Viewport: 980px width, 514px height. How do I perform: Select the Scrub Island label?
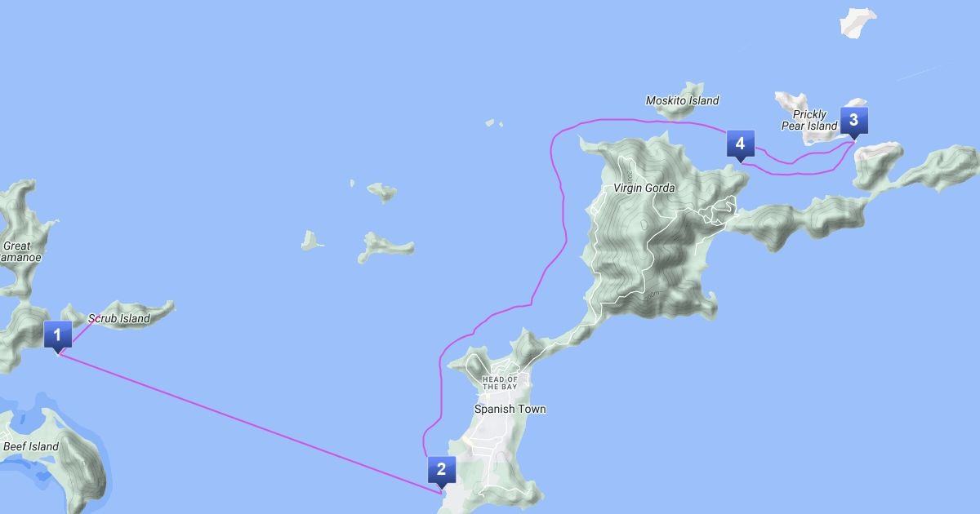[119, 318]
